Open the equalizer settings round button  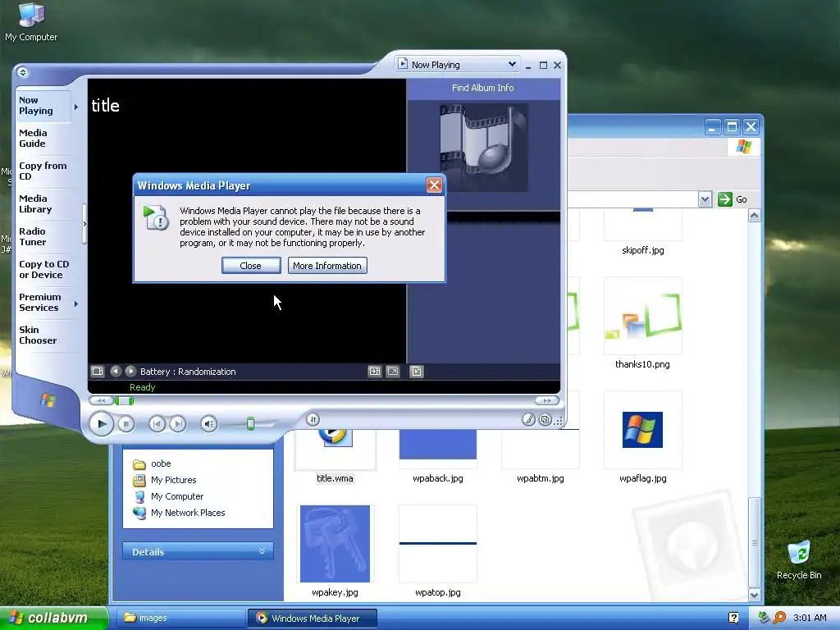tap(313, 419)
